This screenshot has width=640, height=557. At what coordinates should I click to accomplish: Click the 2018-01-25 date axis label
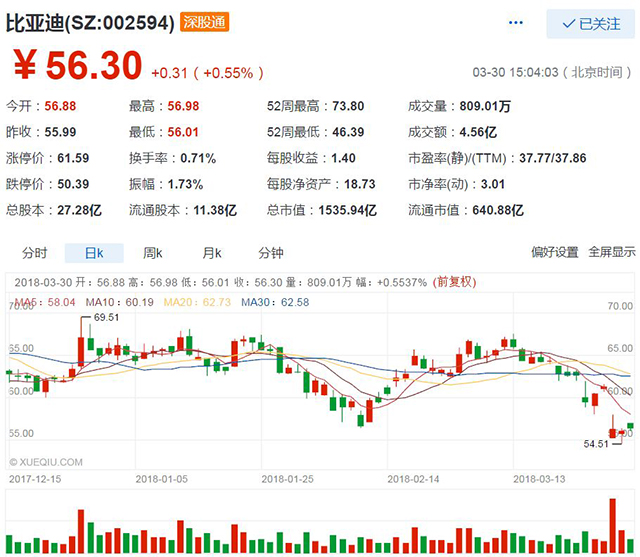[x=287, y=479]
